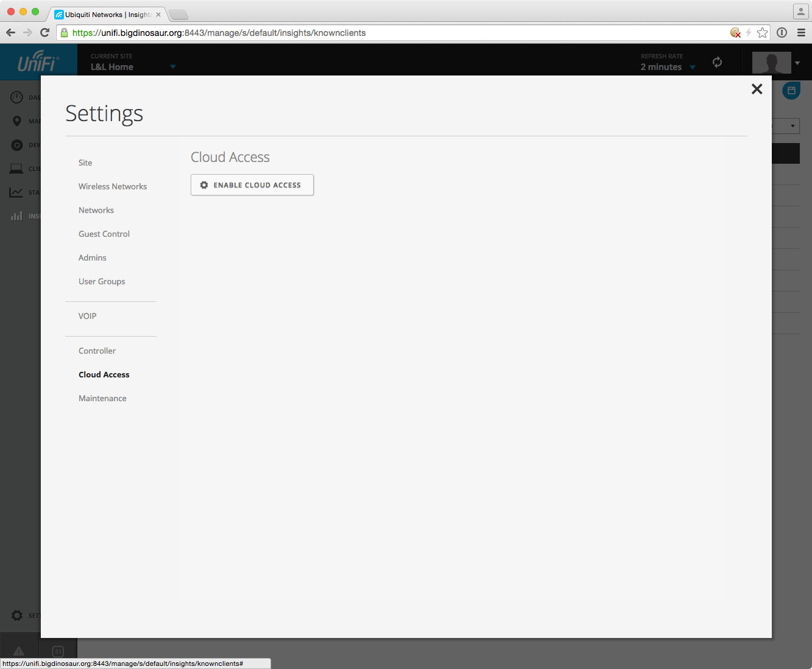Select the Admins settings section
812x669 pixels.
point(93,257)
